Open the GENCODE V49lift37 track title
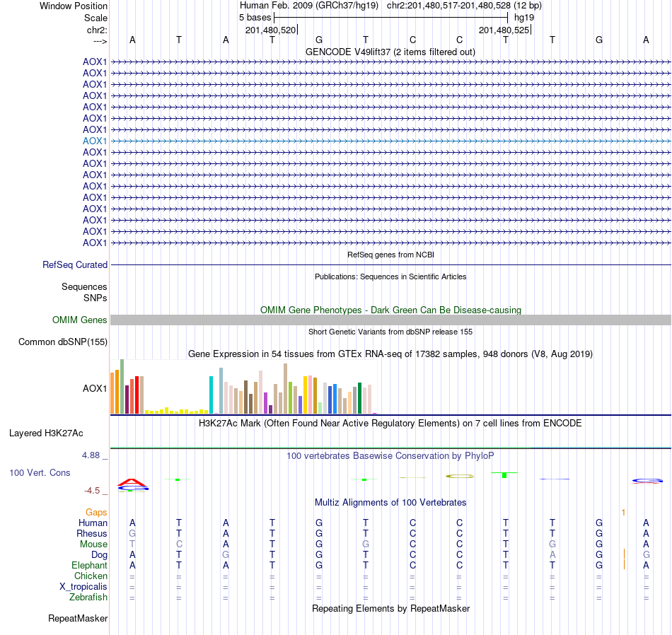The width and height of the screenshot is (672, 635). coord(390,52)
